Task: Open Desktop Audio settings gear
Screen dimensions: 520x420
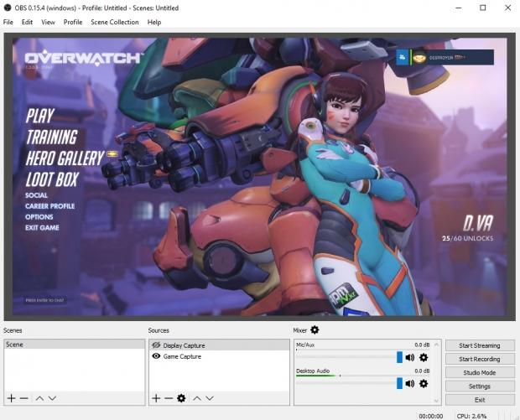Action: point(424,384)
